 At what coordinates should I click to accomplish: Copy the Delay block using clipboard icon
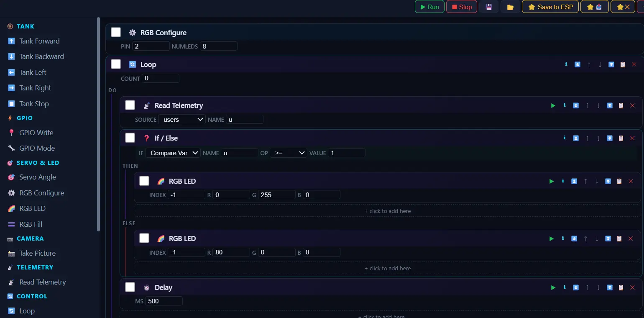(x=621, y=287)
